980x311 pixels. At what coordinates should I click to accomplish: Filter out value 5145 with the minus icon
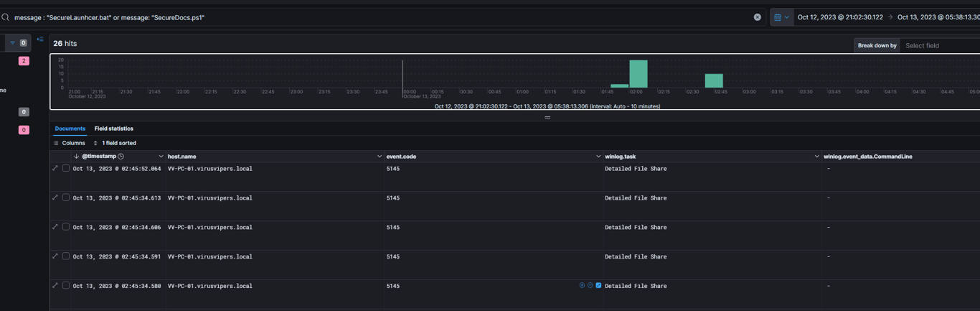pos(590,285)
